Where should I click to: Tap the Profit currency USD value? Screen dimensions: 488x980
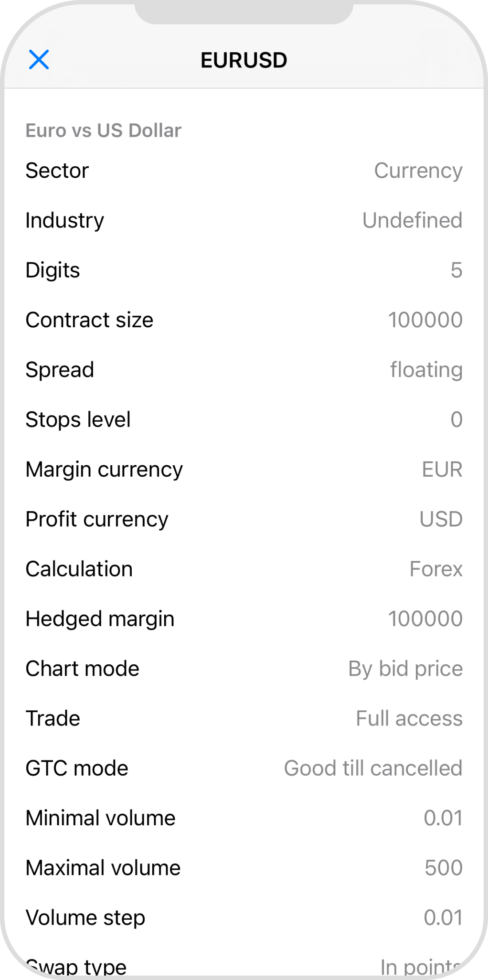pyautogui.click(x=441, y=519)
